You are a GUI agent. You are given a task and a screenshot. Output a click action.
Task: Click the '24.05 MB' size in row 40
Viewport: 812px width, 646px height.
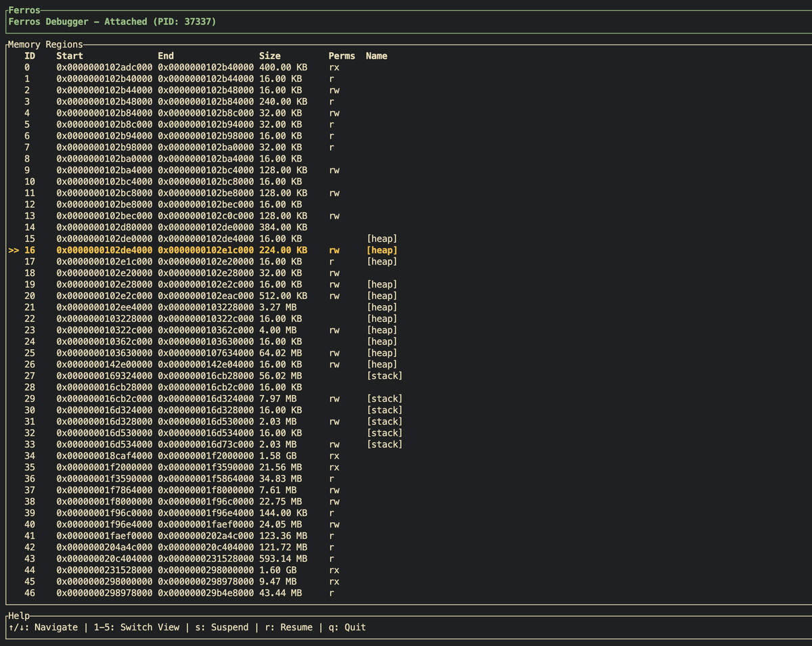click(x=281, y=524)
